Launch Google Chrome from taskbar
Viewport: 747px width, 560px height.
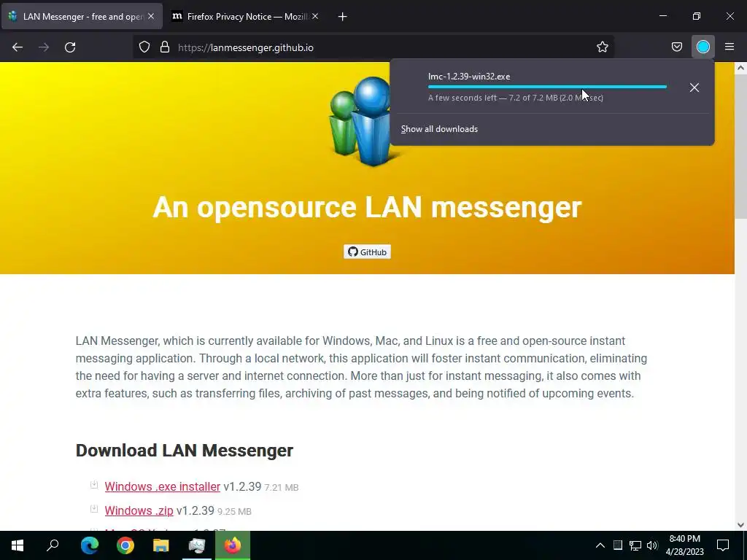click(125, 545)
